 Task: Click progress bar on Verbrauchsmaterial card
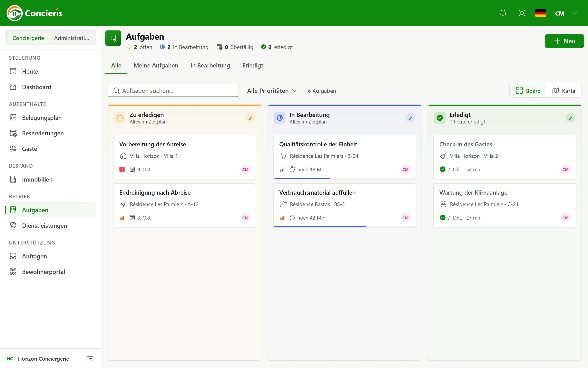coord(344,226)
